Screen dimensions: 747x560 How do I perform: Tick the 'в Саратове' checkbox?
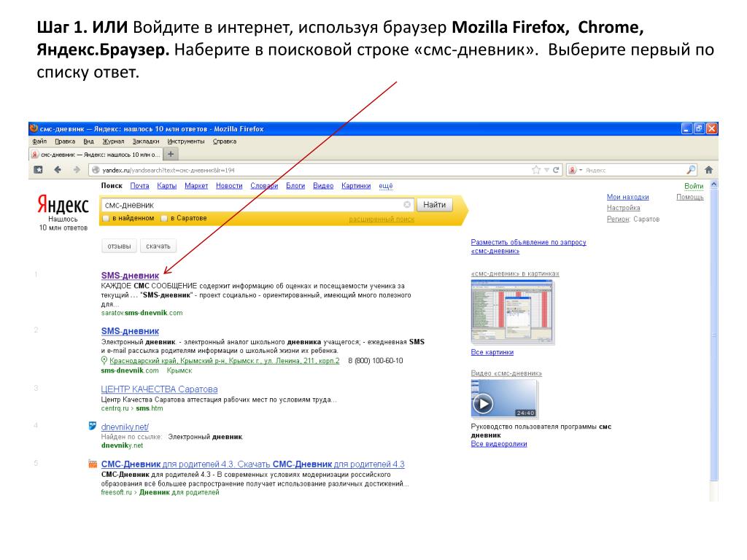point(164,219)
